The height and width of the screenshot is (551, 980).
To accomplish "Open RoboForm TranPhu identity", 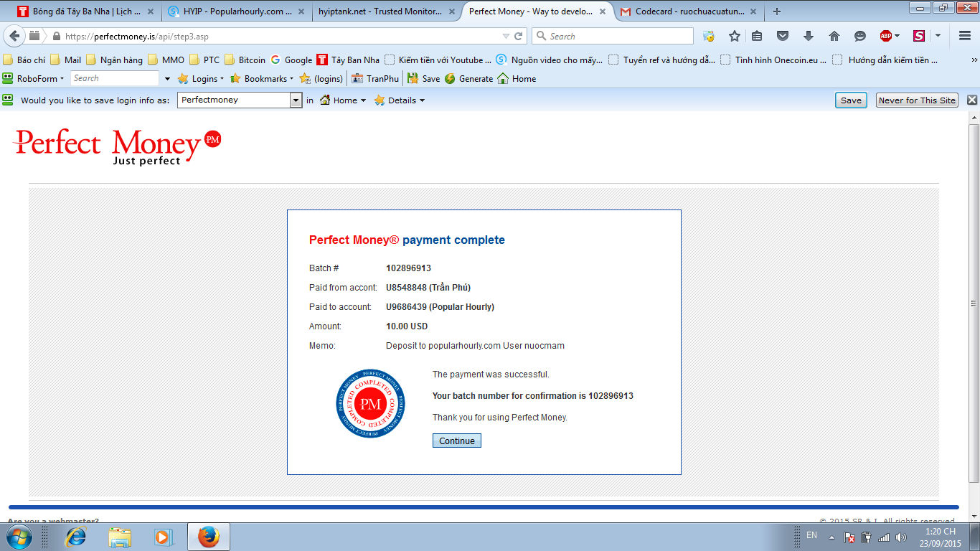I will point(374,79).
